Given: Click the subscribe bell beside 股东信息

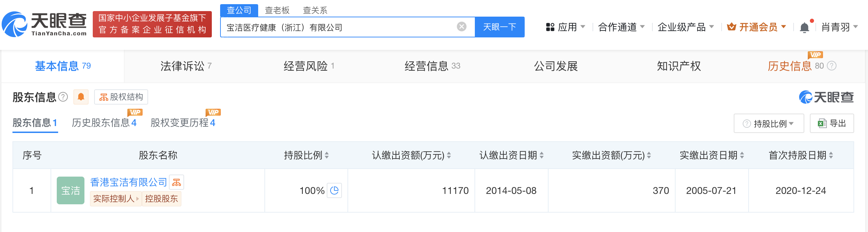Looking at the screenshot, I should [x=82, y=97].
